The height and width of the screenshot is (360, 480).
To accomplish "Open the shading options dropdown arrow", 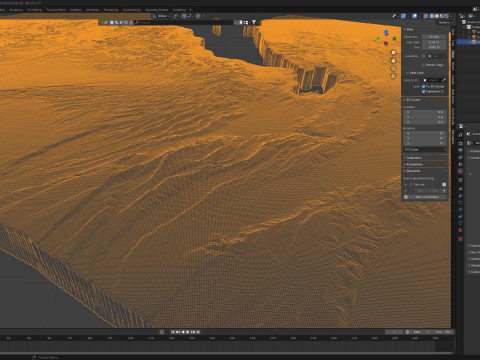I will (451, 16).
